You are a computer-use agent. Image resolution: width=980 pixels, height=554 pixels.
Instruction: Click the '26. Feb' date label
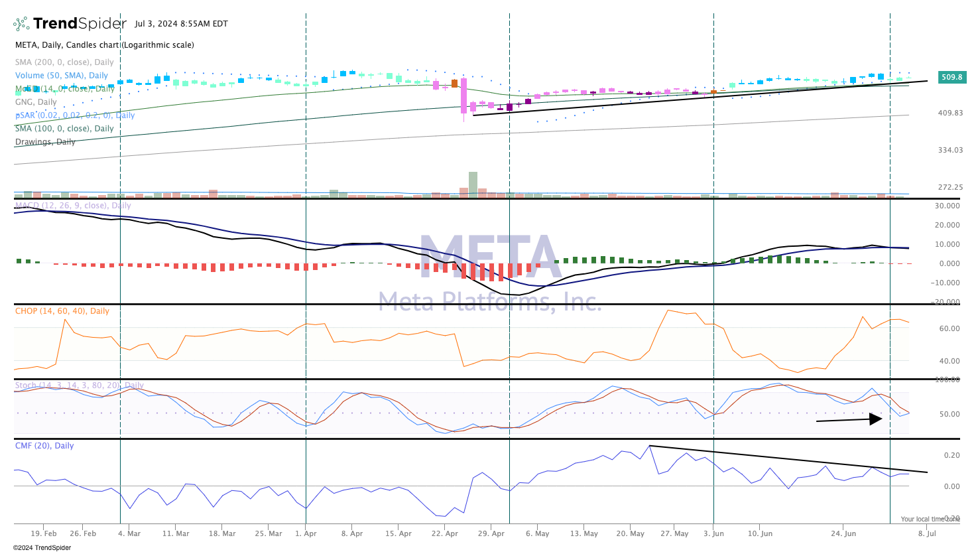(x=83, y=533)
